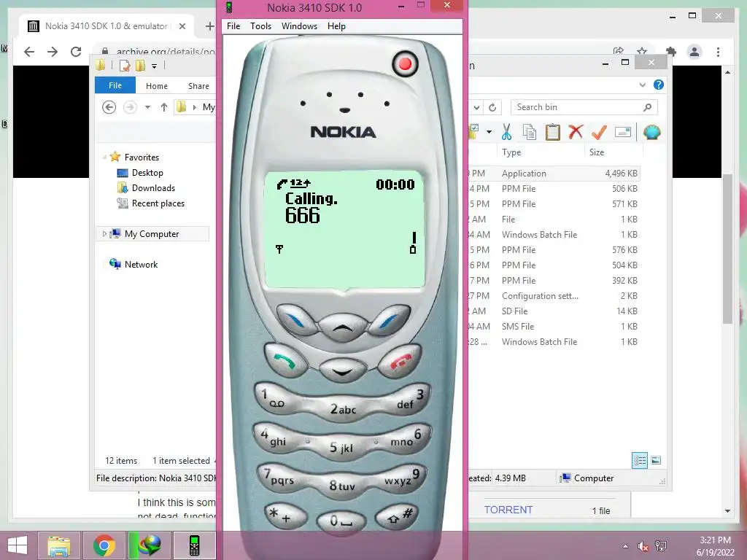This screenshot has width=747, height=560.
Task: Click the 0 key on the keypad
Action: click(341, 521)
